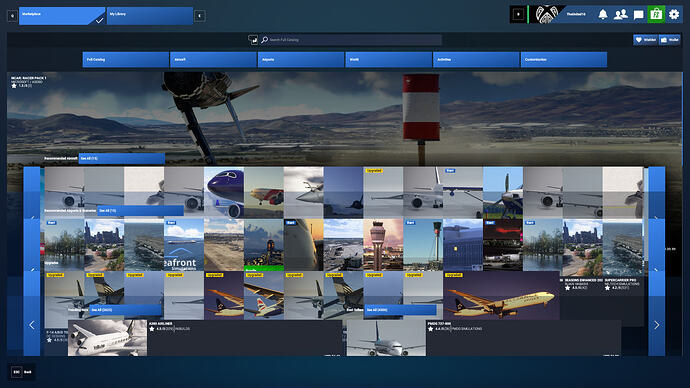Screen dimensions: 690x388
Task: Open the large yellow airliner at dusk thumbnail
Action: (x=501, y=296)
